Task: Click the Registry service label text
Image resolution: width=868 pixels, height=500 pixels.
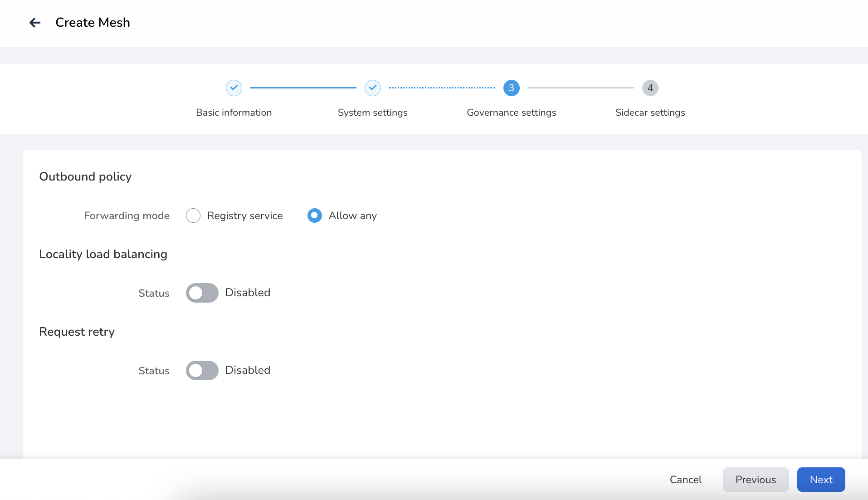Action: (x=245, y=216)
